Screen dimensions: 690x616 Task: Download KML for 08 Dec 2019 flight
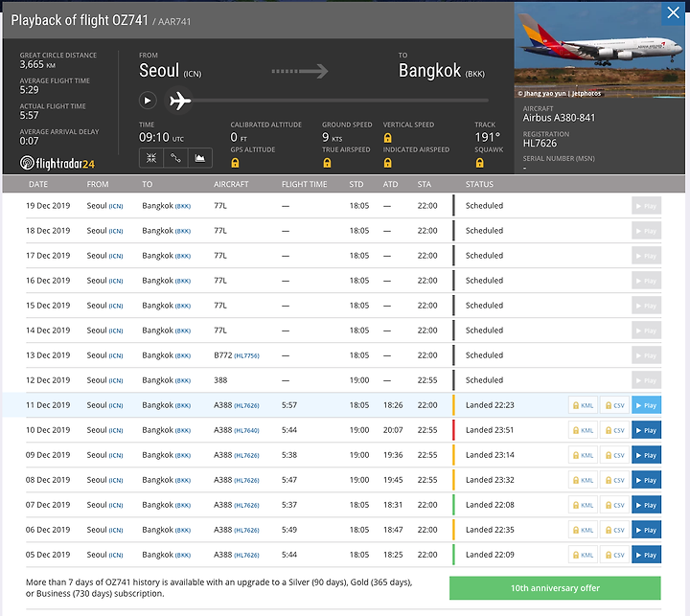point(583,480)
